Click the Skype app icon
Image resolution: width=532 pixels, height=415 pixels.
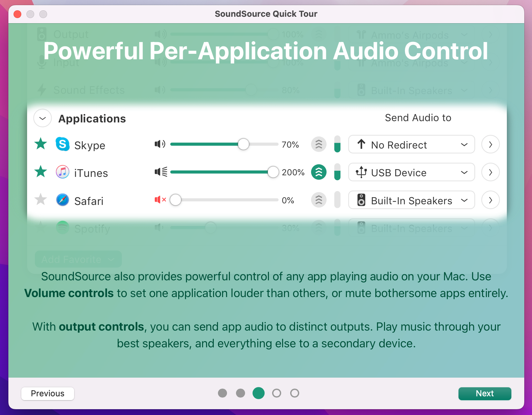pos(63,144)
